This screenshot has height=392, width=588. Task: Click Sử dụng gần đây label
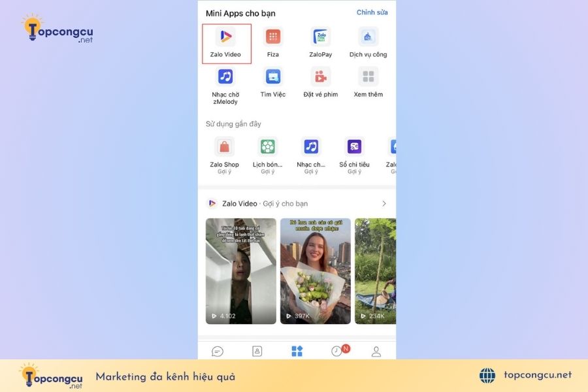[233, 123]
